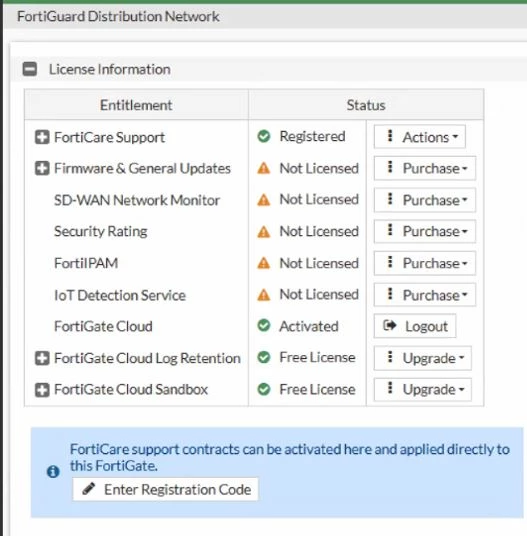527x536 pixels.
Task: Expand the FortiGate Cloud Sandbox row
Action: click(x=42, y=390)
